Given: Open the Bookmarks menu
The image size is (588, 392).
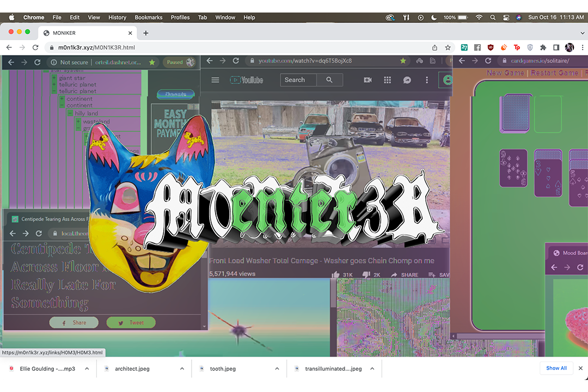Looking at the screenshot, I should click(x=149, y=17).
